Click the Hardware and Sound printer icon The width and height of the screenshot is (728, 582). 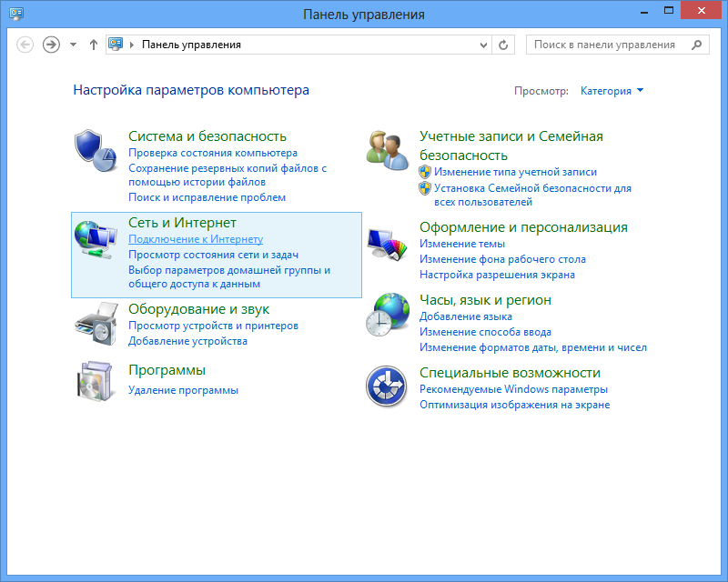(x=95, y=323)
